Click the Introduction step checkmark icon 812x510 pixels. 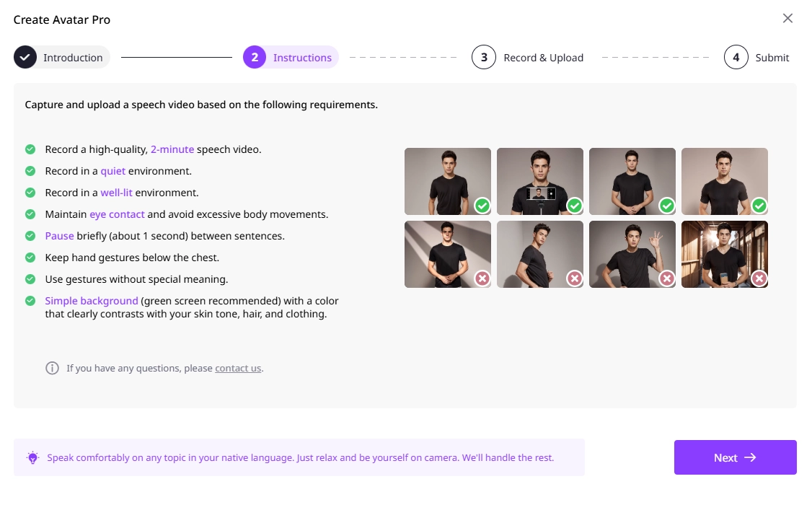(25, 58)
